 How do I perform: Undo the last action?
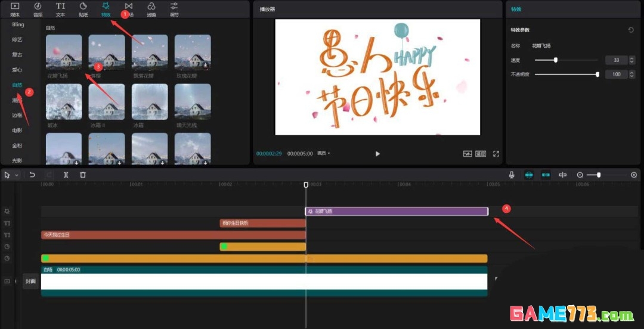(x=32, y=175)
